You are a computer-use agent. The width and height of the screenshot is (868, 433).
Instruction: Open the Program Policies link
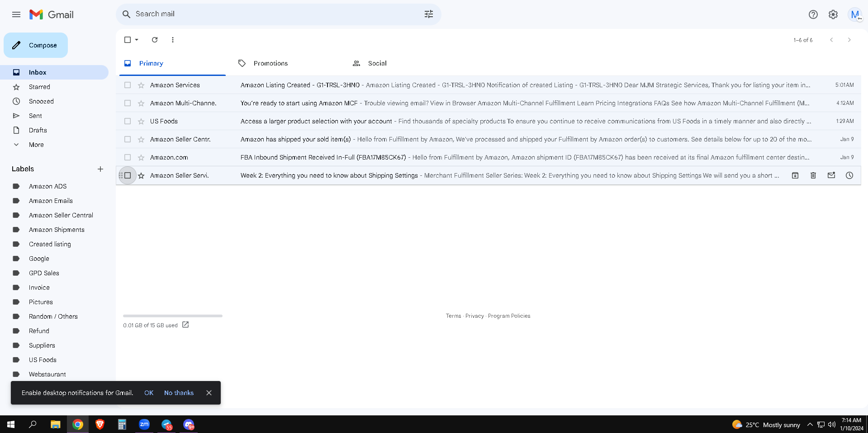(x=509, y=316)
